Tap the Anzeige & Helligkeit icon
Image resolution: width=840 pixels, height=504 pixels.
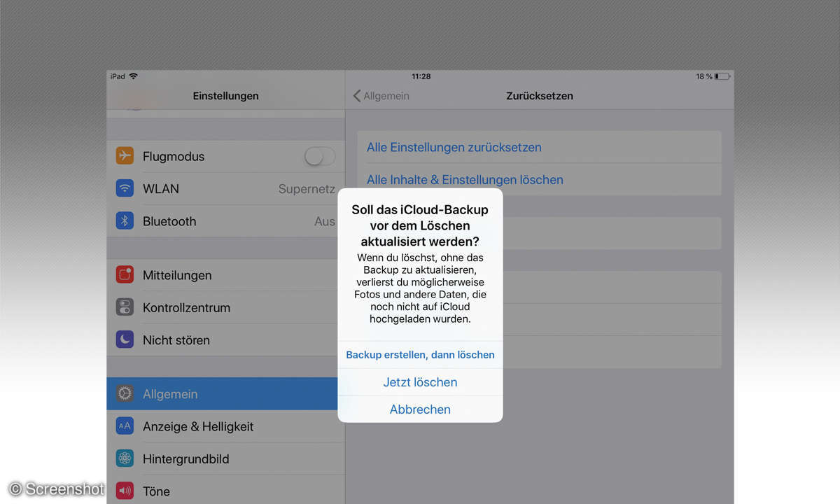[x=125, y=426]
